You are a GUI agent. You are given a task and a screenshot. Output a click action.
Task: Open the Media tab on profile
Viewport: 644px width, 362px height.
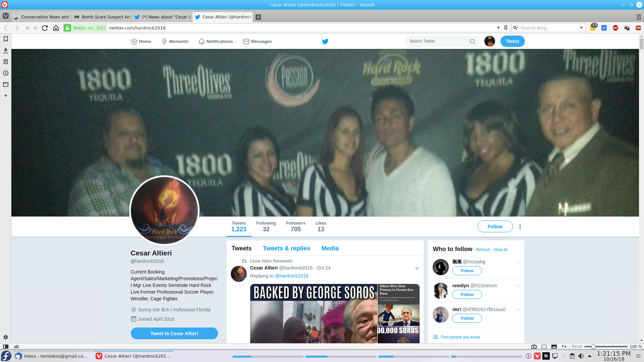pyautogui.click(x=330, y=248)
